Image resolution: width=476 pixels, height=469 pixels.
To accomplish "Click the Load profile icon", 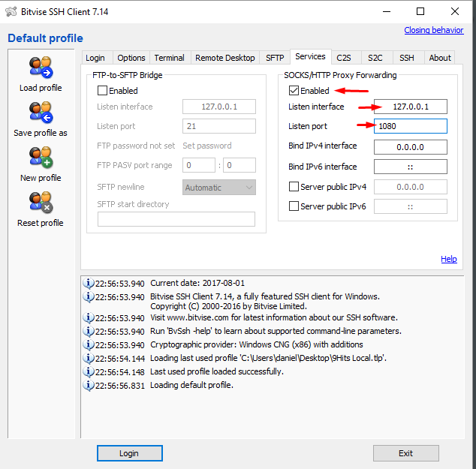I will (x=41, y=67).
